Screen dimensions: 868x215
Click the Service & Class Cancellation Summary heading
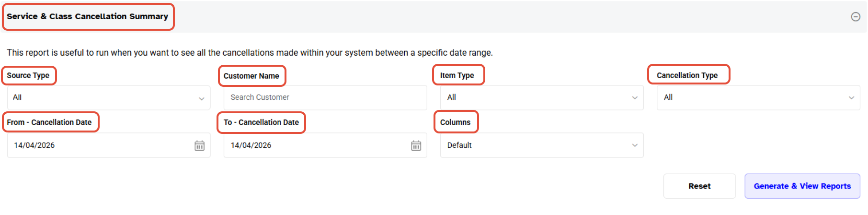(x=88, y=16)
